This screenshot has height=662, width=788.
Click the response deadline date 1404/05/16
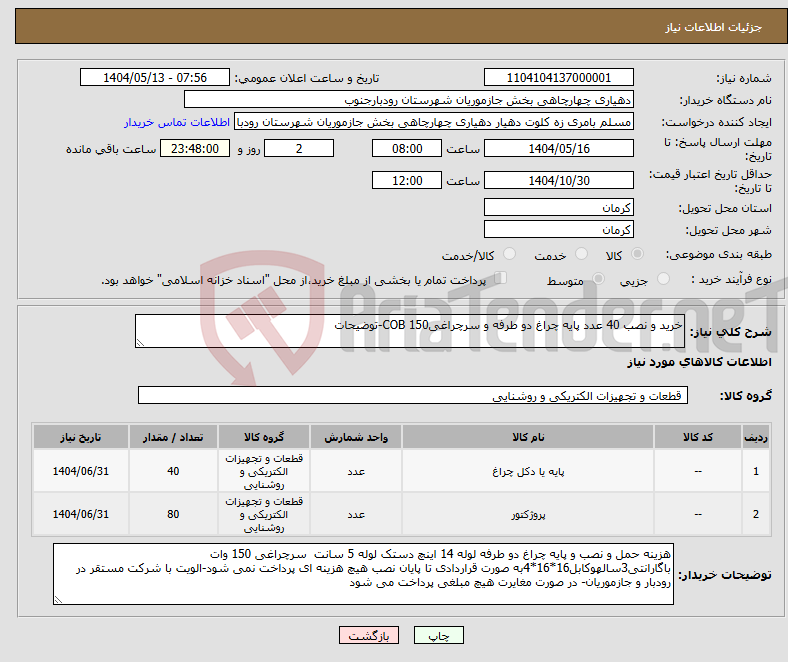558,148
